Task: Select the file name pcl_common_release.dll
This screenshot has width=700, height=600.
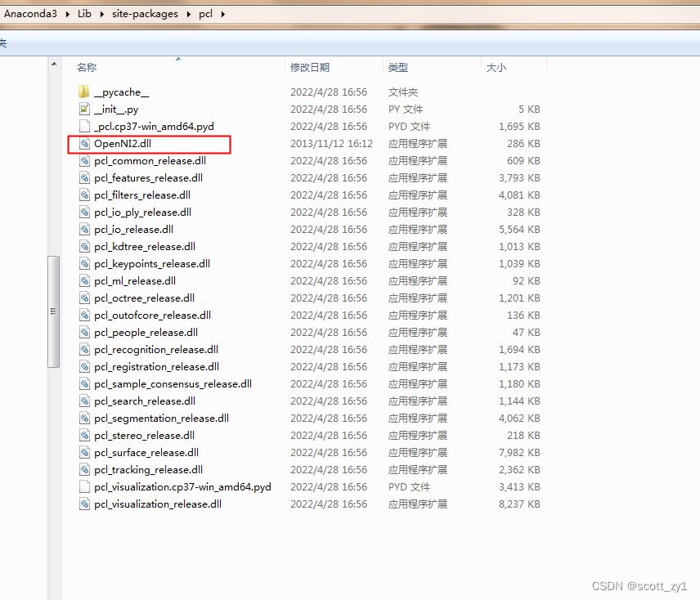Action: coord(150,160)
